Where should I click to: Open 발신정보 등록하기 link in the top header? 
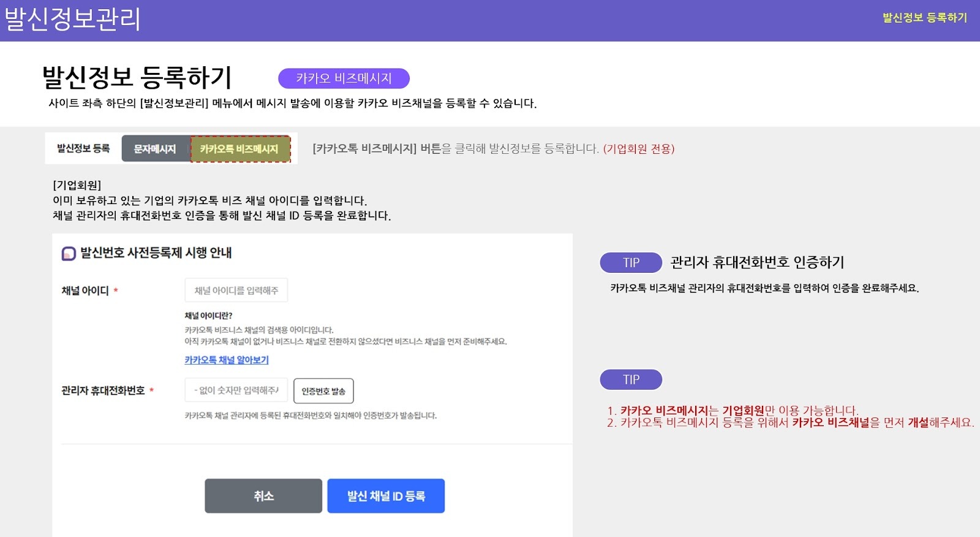click(924, 18)
